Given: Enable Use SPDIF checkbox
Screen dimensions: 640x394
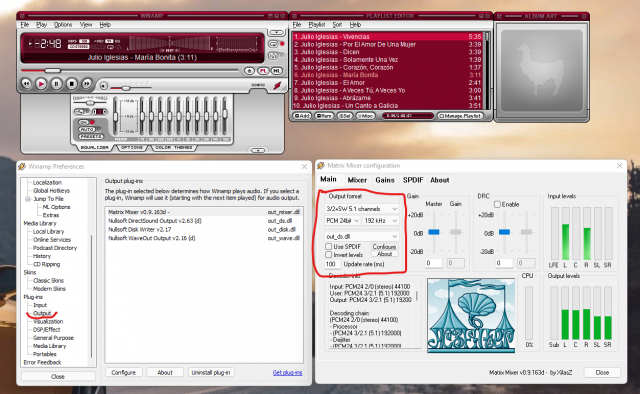Looking at the screenshot, I should pyautogui.click(x=329, y=247).
